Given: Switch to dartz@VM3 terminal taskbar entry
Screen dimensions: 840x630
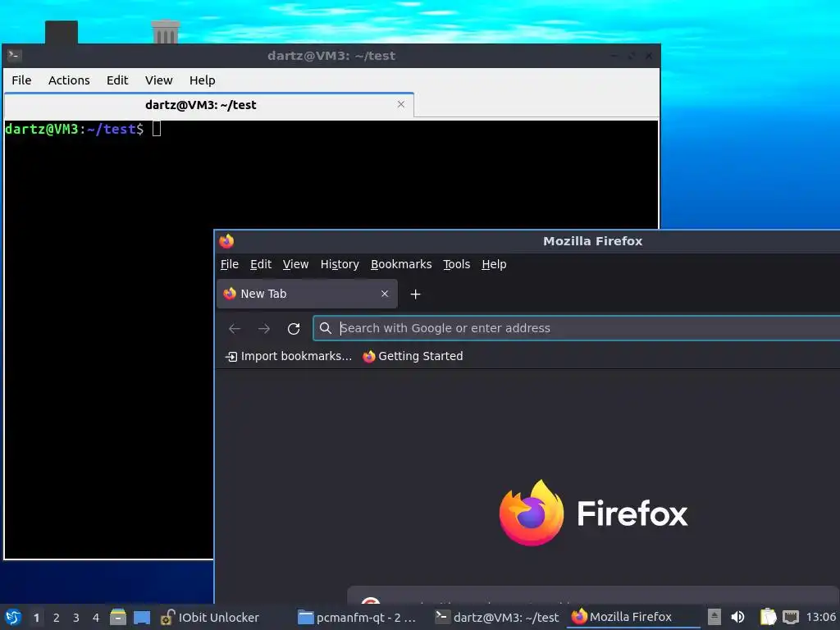Looking at the screenshot, I should [496, 617].
